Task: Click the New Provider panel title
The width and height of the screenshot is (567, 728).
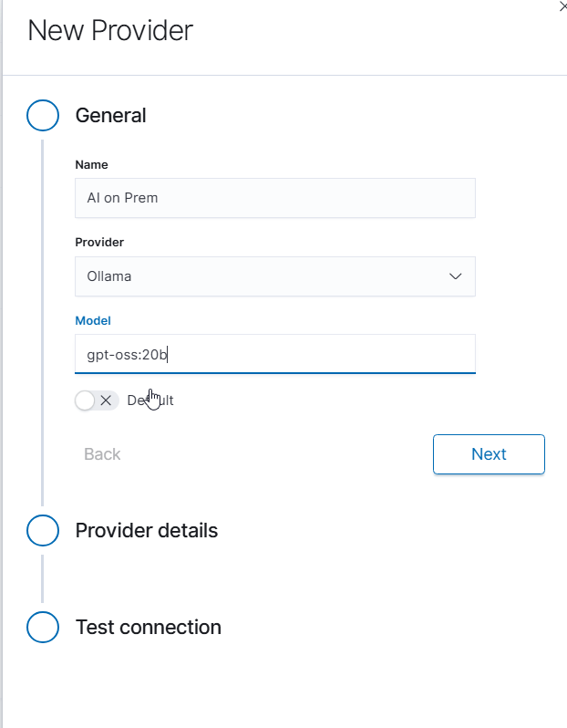Action: coord(110,30)
